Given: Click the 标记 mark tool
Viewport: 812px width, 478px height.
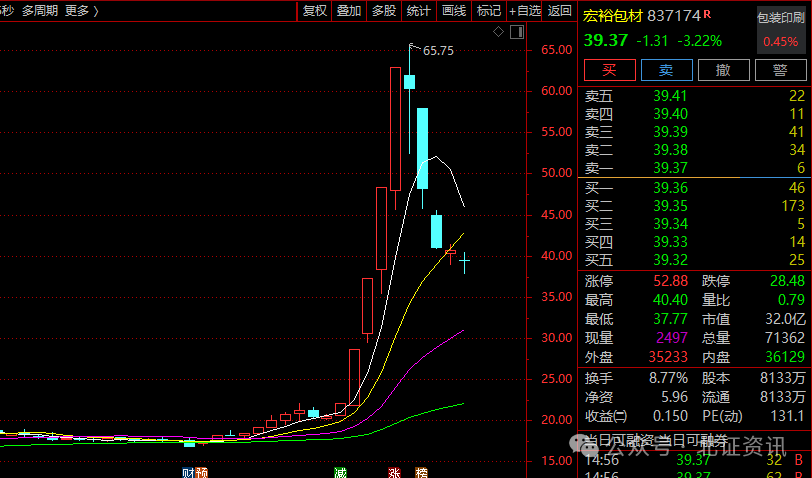Looking at the screenshot, I should click(x=489, y=10).
